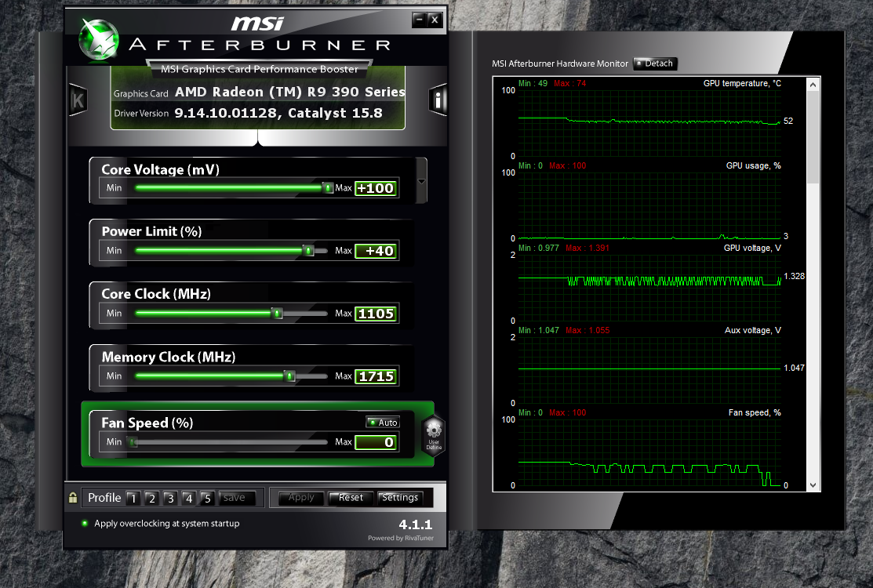
Task: Close the MSI Afterburner window
Action: coord(435,20)
